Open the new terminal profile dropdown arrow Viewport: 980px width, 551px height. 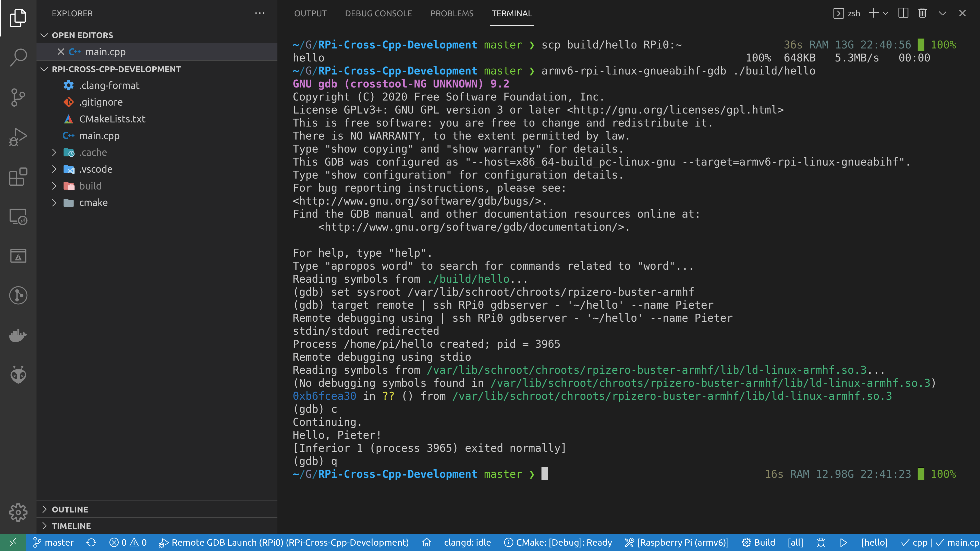pyautogui.click(x=886, y=13)
